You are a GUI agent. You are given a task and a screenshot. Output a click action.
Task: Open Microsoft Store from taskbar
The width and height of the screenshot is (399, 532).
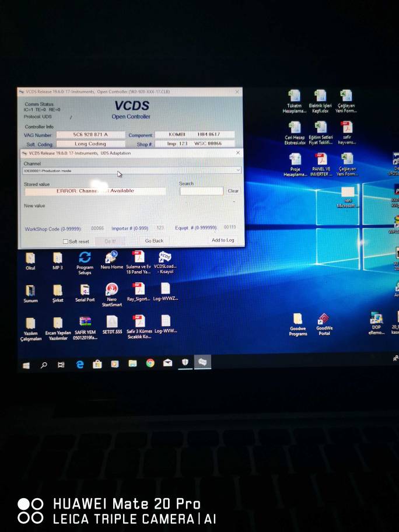click(x=97, y=364)
